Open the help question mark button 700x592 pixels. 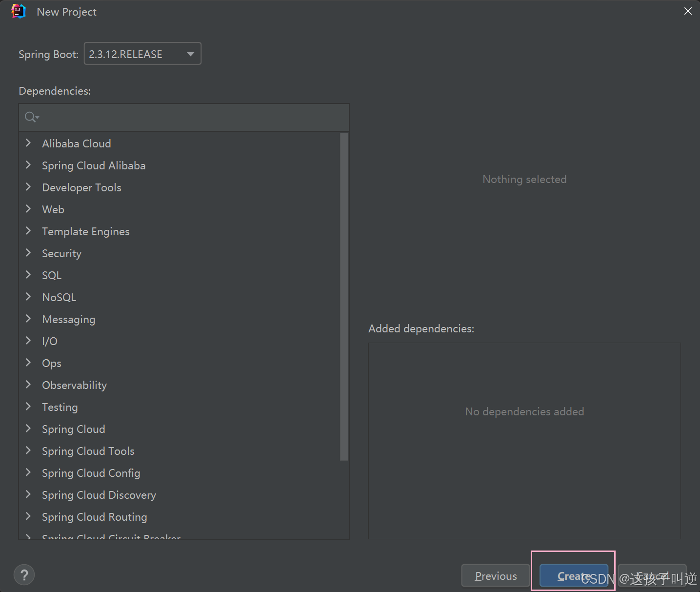tap(24, 574)
